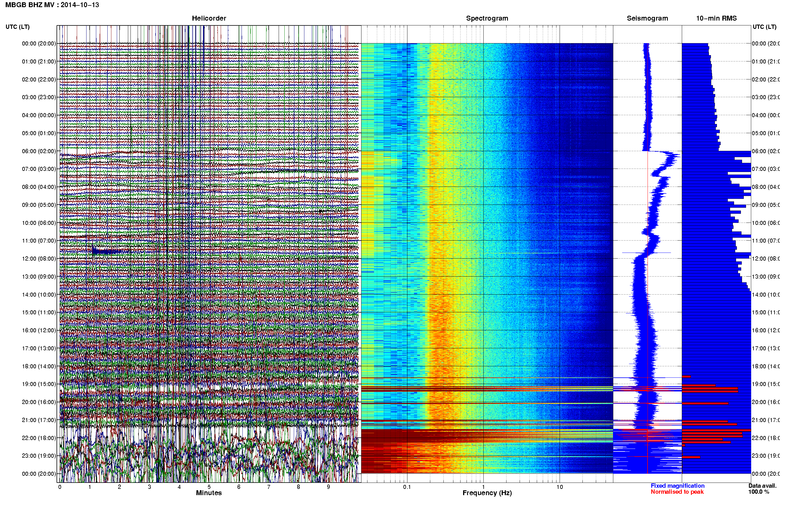The height and width of the screenshot is (508, 812).
Task: Click minute tick '0' under Helicorder
Action: [60, 487]
